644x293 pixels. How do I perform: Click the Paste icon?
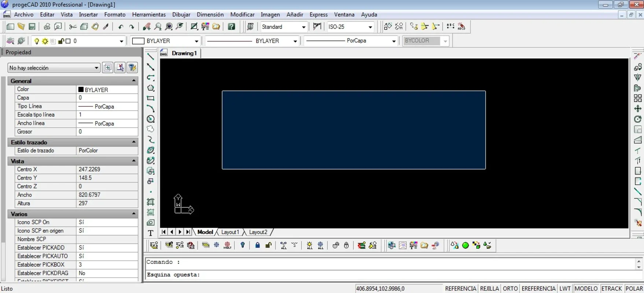click(95, 27)
